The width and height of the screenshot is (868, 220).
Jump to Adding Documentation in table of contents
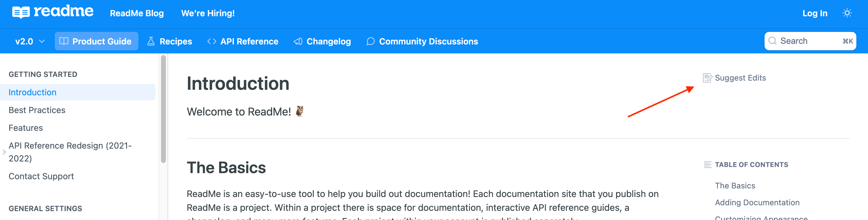coord(757,203)
